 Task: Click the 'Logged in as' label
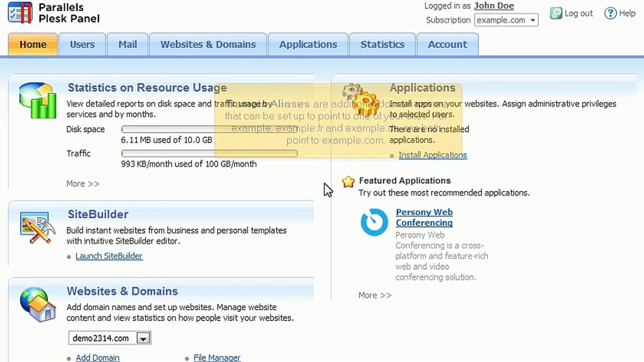447,6
